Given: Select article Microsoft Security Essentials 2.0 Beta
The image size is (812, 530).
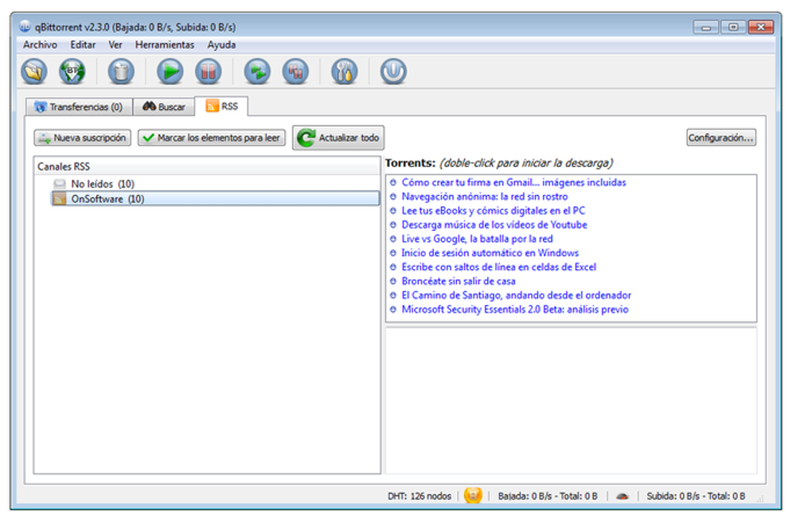Looking at the screenshot, I should (515, 310).
